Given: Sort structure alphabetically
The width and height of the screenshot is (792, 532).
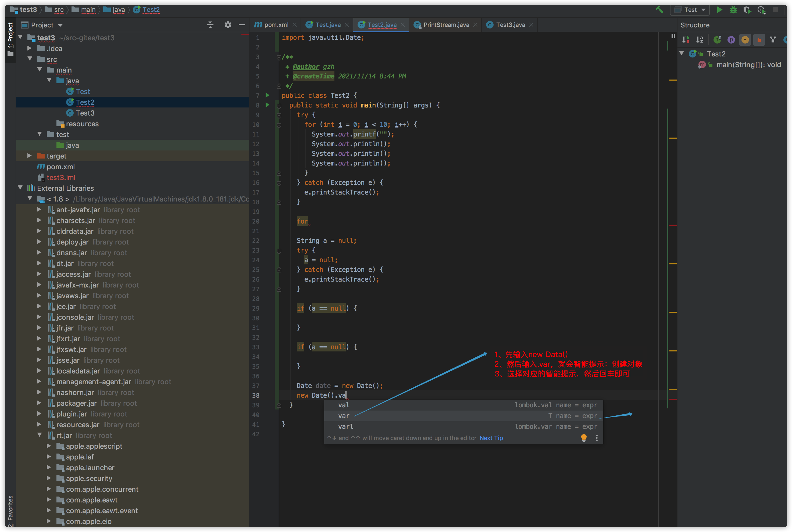Looking at the screenshot, I should pos(699,40).
